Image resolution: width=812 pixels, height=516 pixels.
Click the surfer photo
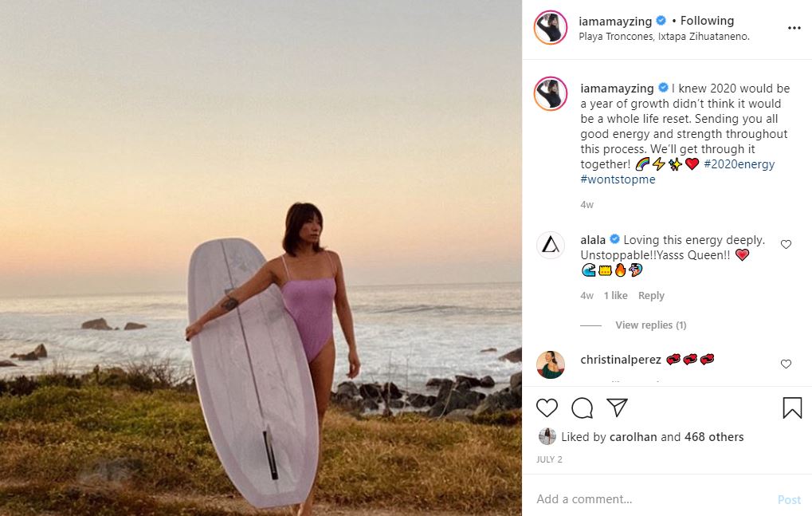click(261, 258)
